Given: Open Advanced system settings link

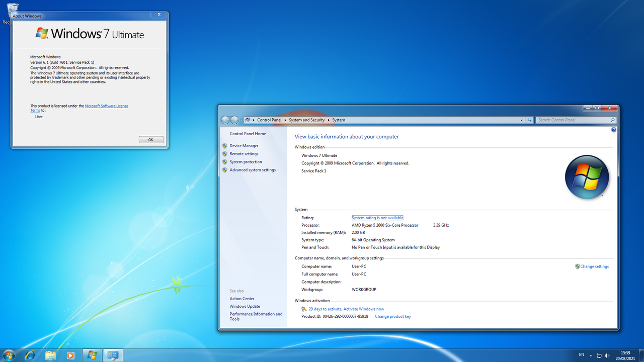Looking at the screenshot, I should pos(253,170).
